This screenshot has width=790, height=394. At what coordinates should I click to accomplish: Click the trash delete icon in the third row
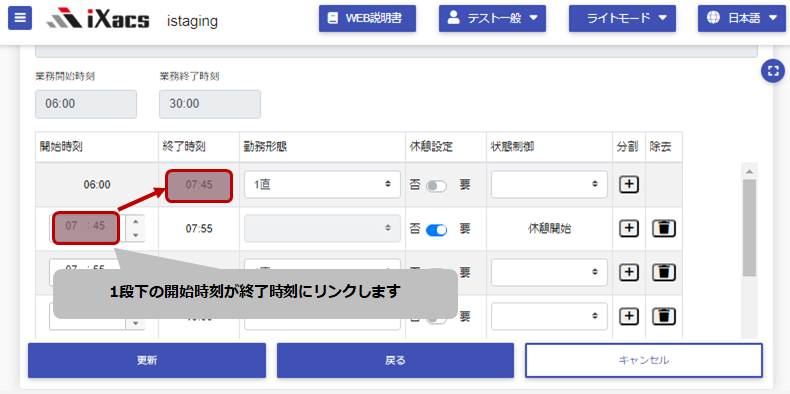(664, 272)
